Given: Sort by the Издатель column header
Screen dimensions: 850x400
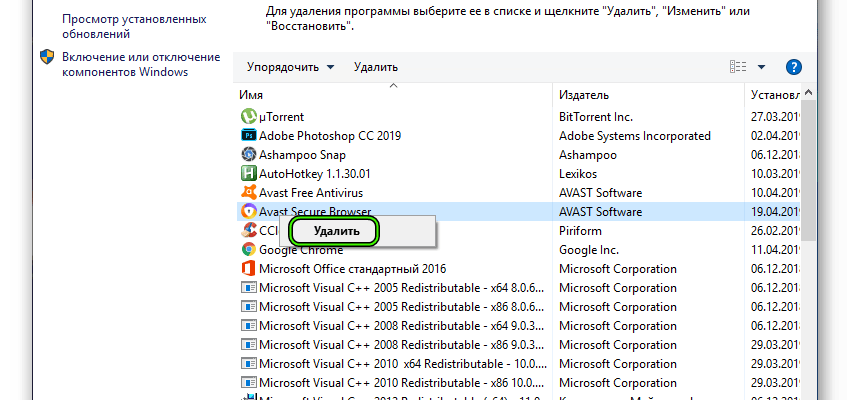Looking at the screenshot, I should (584, 95).
